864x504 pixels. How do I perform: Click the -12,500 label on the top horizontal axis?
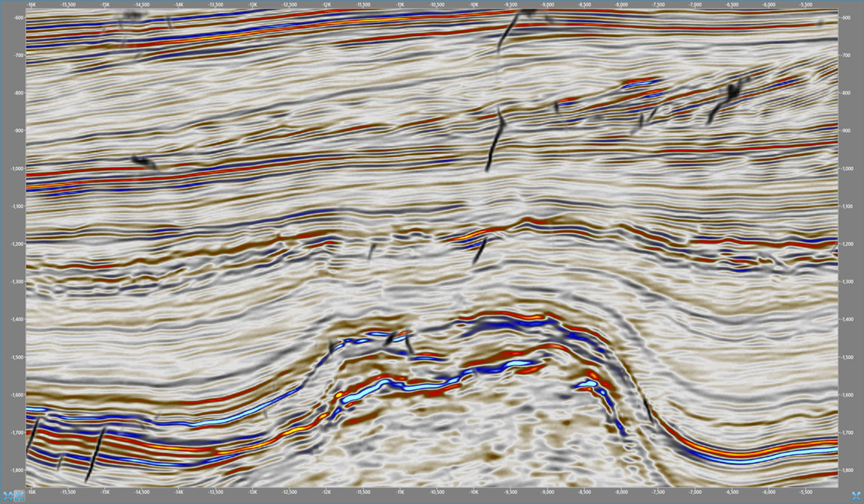pyautogui.click(x=289, y=4)
